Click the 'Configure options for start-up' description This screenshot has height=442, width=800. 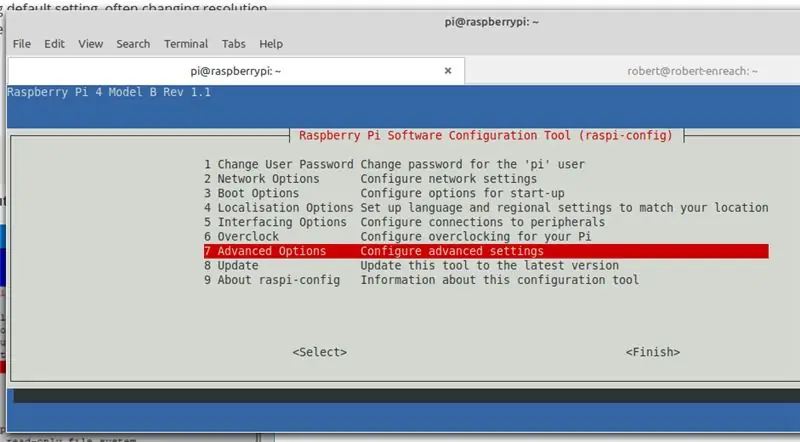(x=462, y=193)
